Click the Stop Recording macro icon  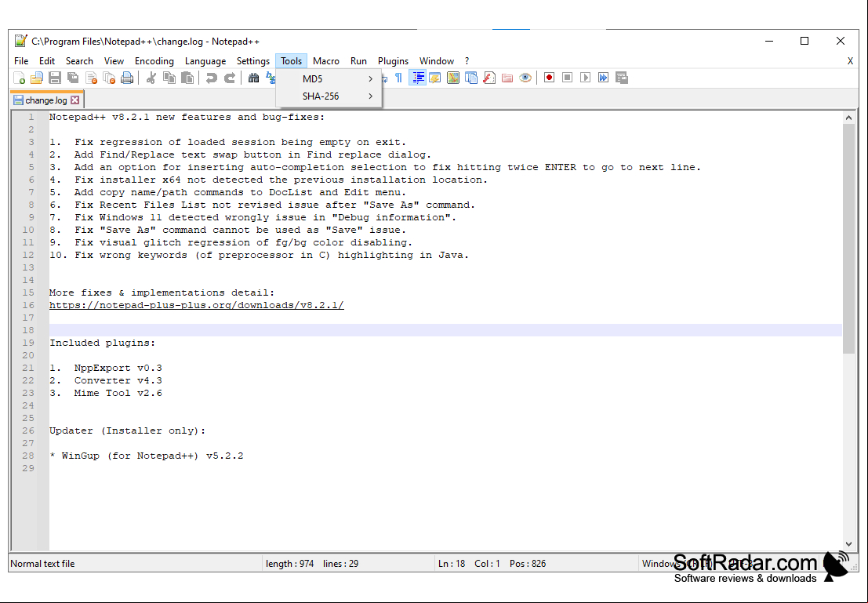click(567, 78)
